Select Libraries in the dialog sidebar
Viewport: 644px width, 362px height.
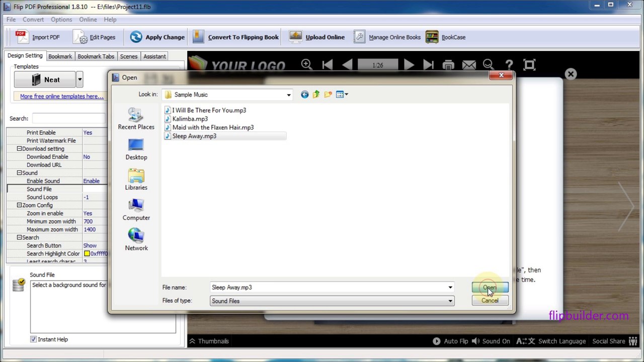tap(136, 179)
